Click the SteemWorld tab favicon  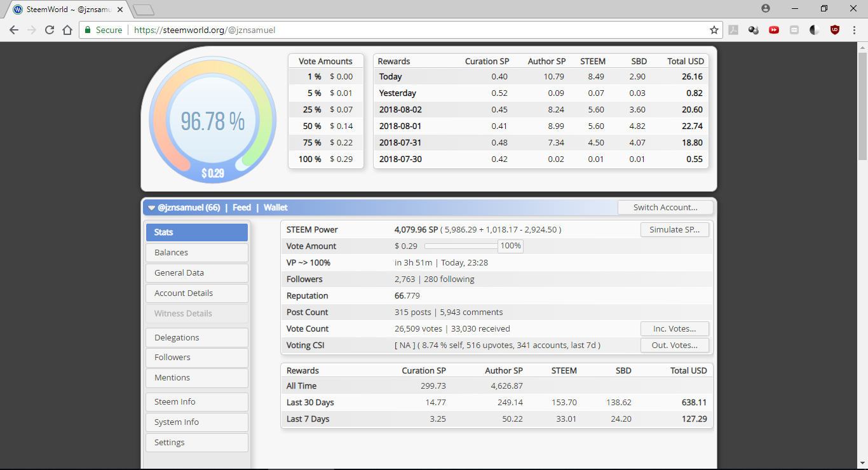click(18, 10)
